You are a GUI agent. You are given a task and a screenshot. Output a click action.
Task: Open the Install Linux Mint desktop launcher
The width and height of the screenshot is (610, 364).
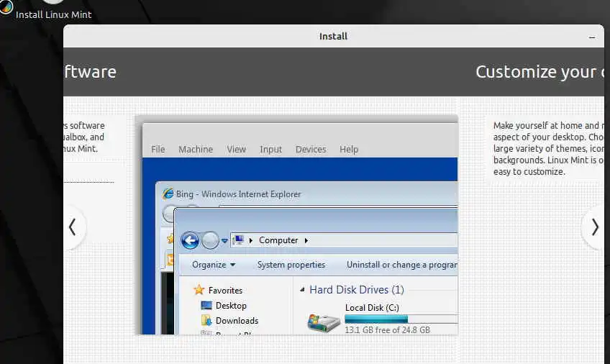[x=53, y=15]
